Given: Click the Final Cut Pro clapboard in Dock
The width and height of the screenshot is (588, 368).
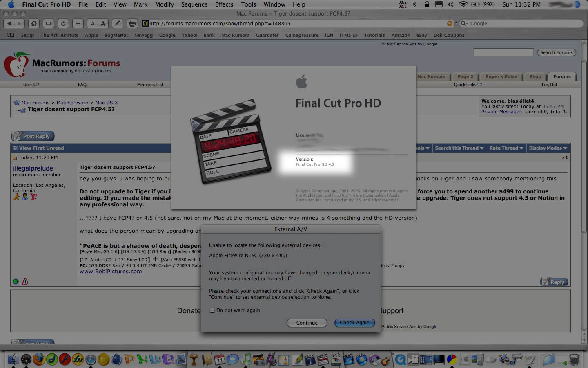Looking at the screenshot, I should click(x=323, y=359).
